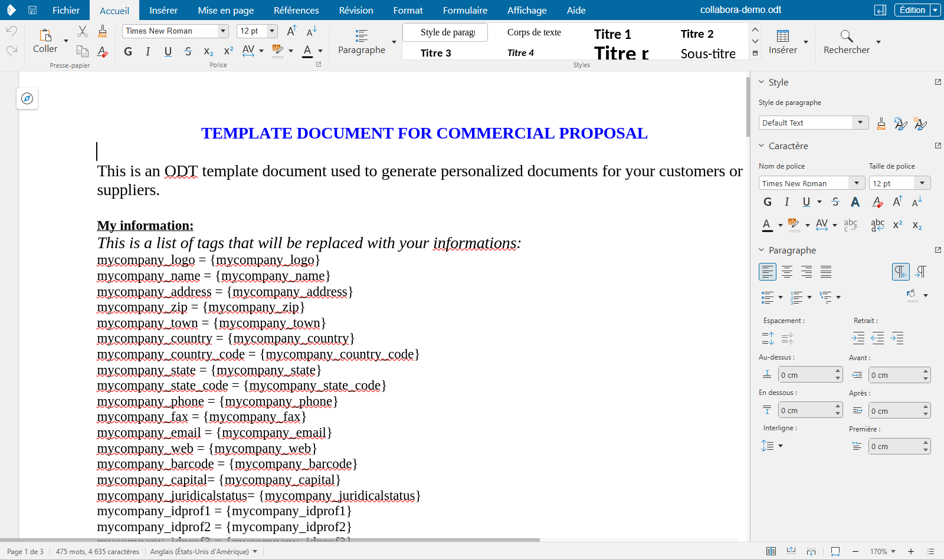This screenshot has width=944, height=560.
Task: Open the Default Text paragraph style dropdown
Action: [x=860, y=123]
